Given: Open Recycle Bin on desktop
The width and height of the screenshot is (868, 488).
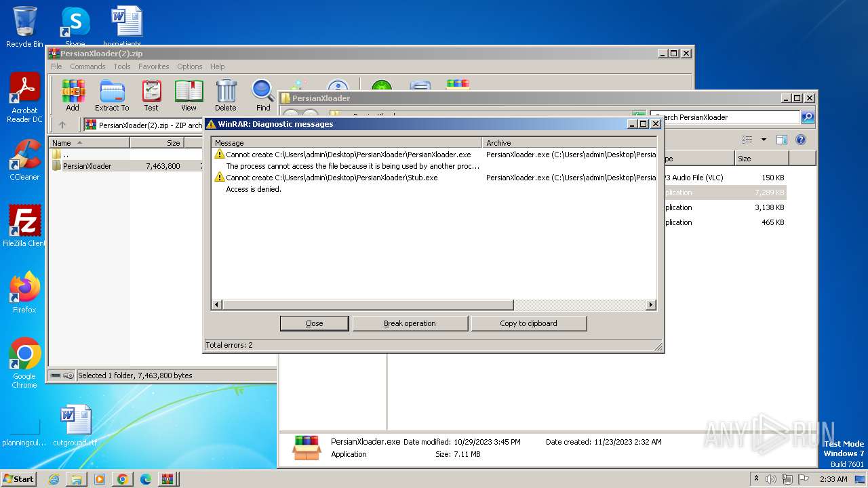Looking at the screenshot, I should [24, 27].
